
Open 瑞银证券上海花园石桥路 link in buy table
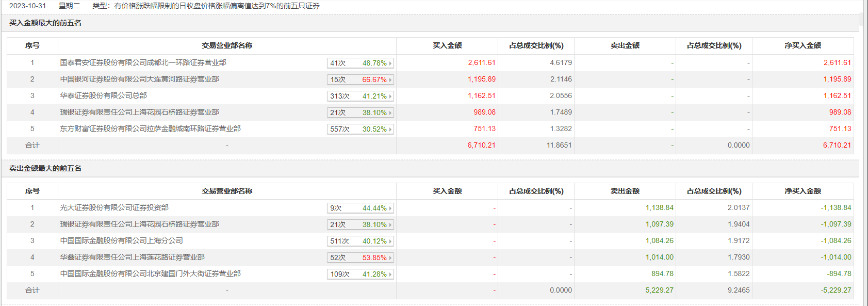pyautogui.click(x=139, y=112)
